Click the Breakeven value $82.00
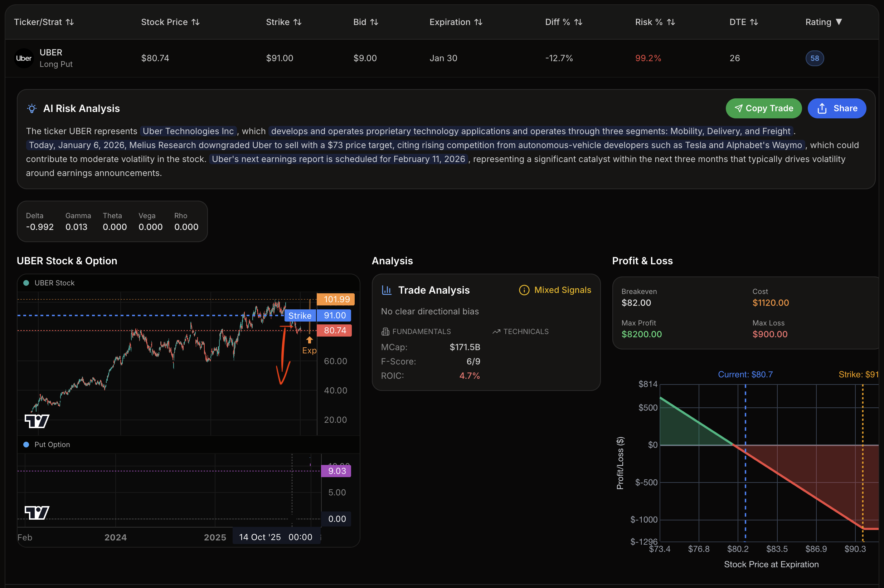 [x=636, y=303]
